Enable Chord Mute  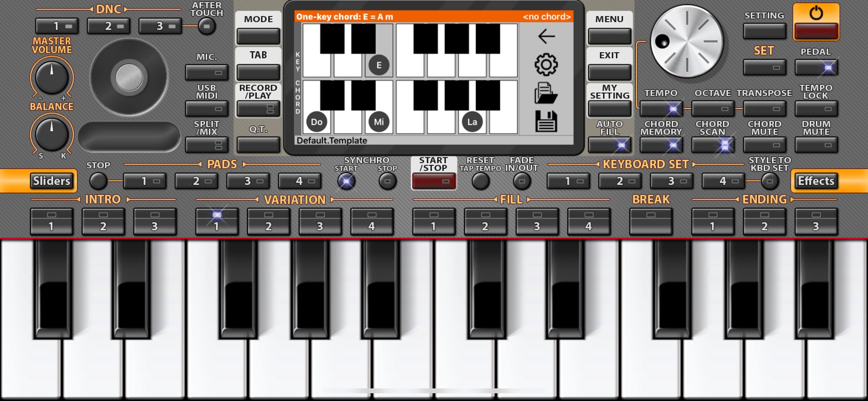[764, 145]
